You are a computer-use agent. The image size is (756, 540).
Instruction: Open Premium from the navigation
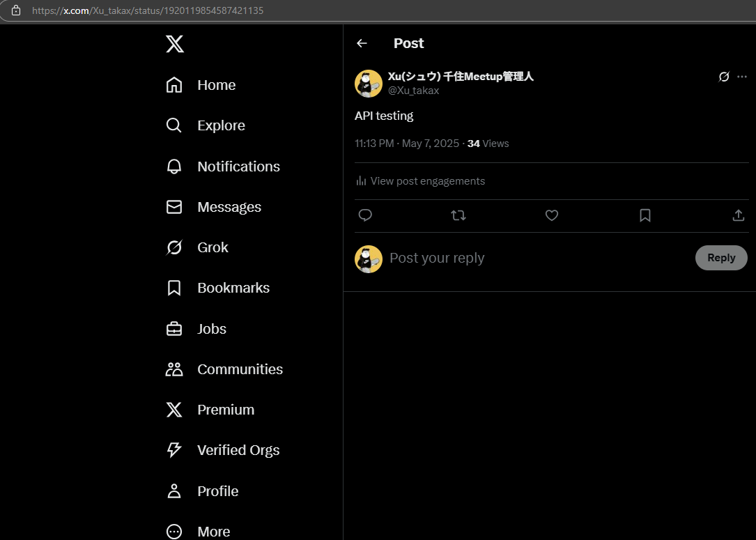click(x=226, y=410)
